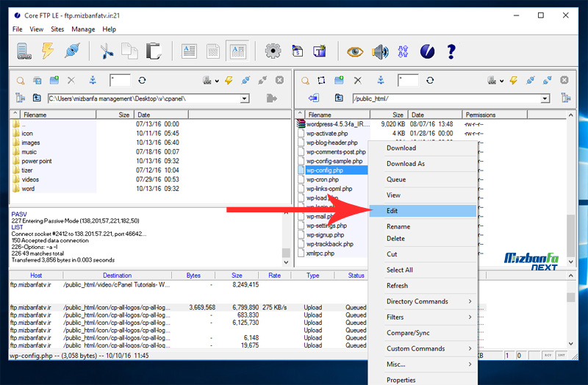Click the blue question mark Help icon

tap(451, 51)
